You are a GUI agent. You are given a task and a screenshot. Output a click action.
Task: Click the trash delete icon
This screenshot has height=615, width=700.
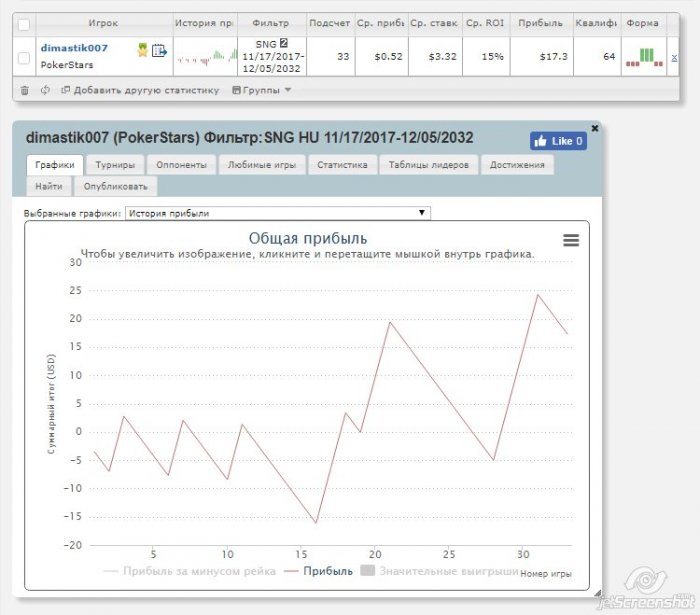25,90
